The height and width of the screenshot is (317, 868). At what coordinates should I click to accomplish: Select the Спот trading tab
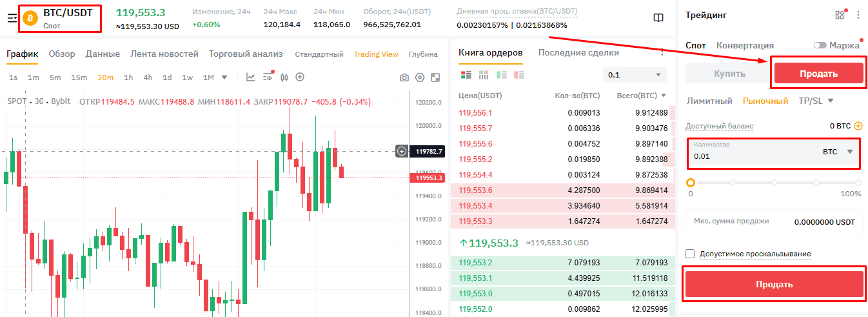coord(696,45)
